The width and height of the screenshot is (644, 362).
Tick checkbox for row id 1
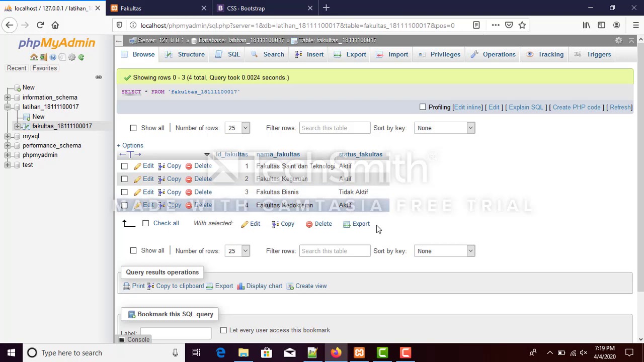click(x=124, y=166)
